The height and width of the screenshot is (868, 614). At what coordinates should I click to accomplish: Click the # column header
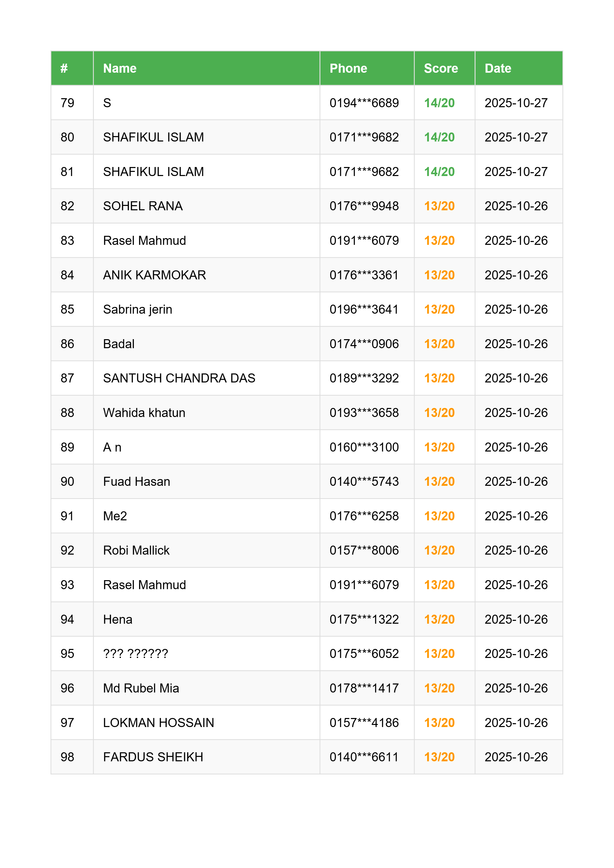(x=64, y=69)
